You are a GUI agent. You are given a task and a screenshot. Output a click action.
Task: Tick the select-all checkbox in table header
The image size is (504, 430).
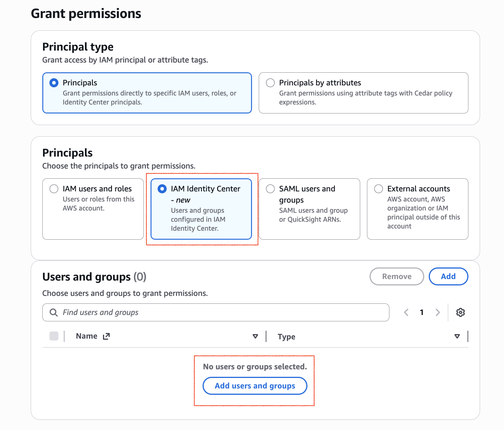(54, 336)
